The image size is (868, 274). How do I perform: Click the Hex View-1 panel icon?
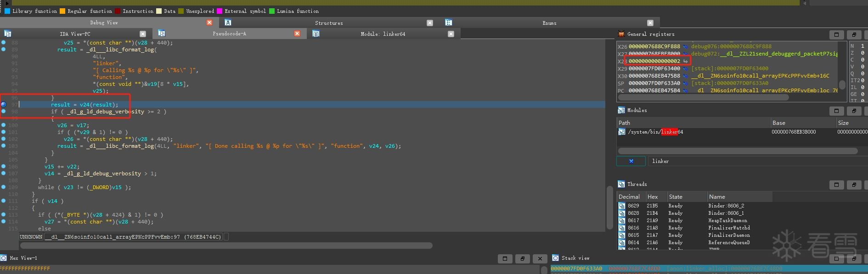pyautogui.click(x=4, y=258)
